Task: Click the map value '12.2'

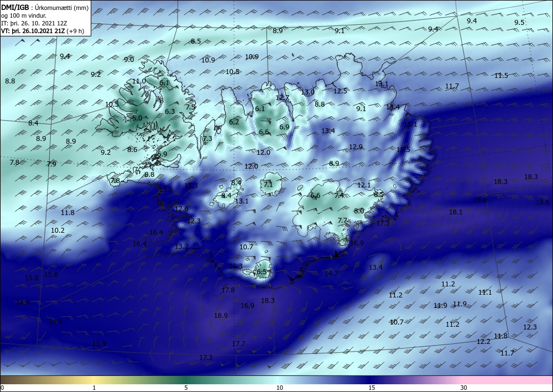Action: 483,342
